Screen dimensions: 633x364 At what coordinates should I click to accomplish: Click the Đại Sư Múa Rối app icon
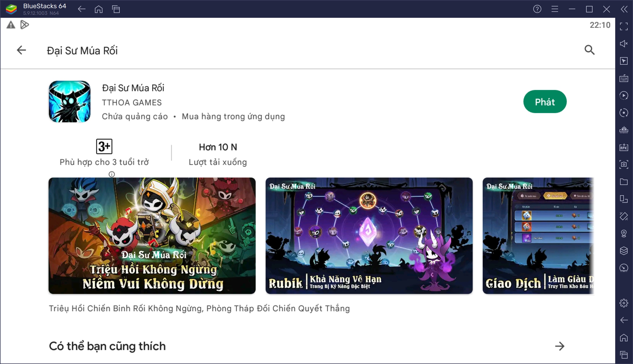[70, 102]
